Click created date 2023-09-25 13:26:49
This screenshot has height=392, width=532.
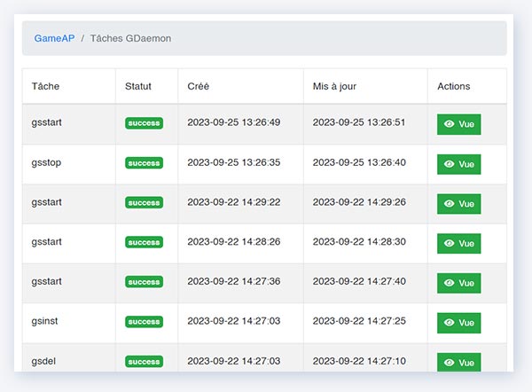[x=234, y=122]
